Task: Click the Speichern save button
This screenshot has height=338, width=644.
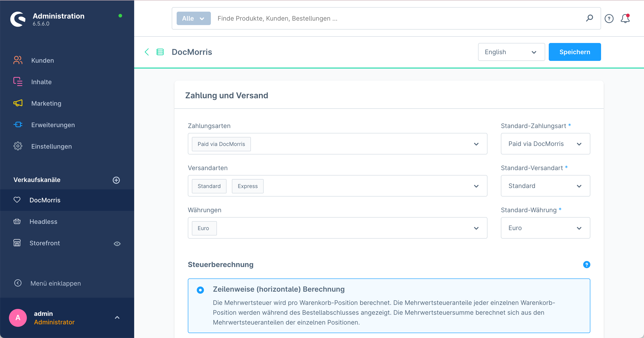Action: pos(574,52)
